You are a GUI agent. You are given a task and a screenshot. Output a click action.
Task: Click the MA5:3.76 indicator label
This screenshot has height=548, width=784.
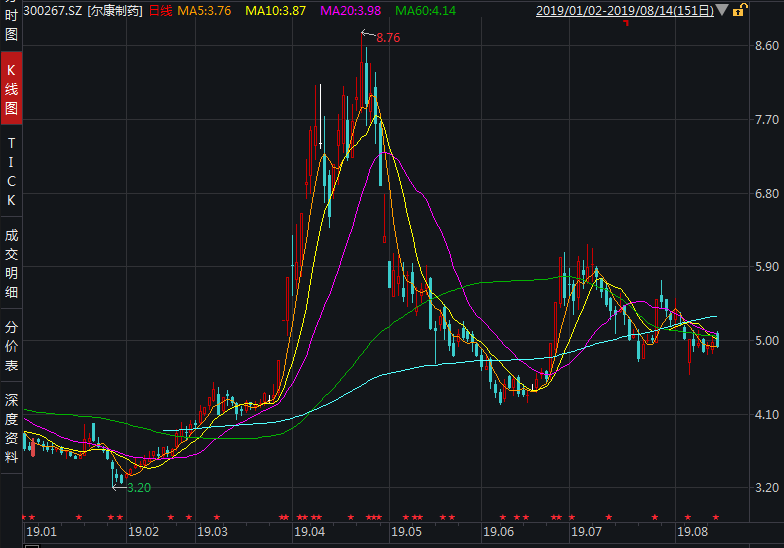[x=204, y=10]
